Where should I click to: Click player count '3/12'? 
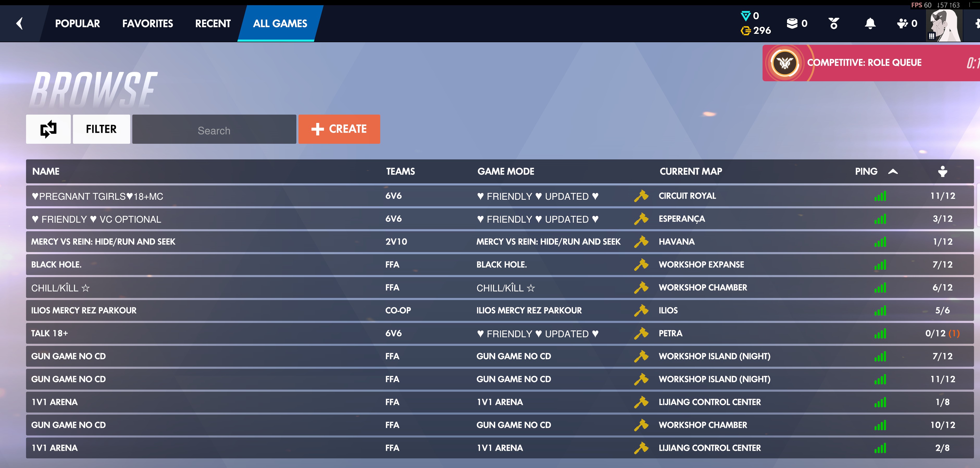click(943, 219)
